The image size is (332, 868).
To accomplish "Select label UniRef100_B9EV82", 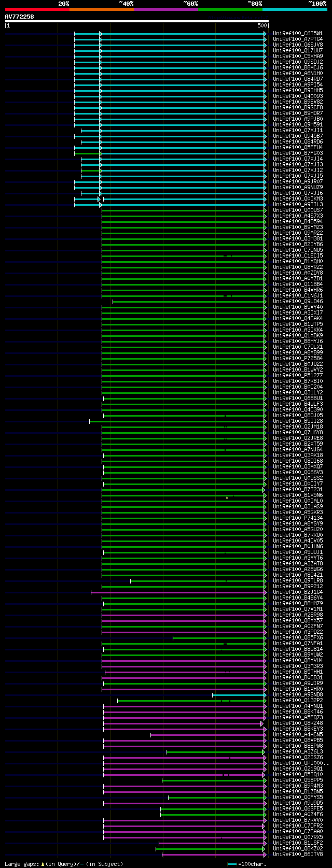I will click(298, 102).
